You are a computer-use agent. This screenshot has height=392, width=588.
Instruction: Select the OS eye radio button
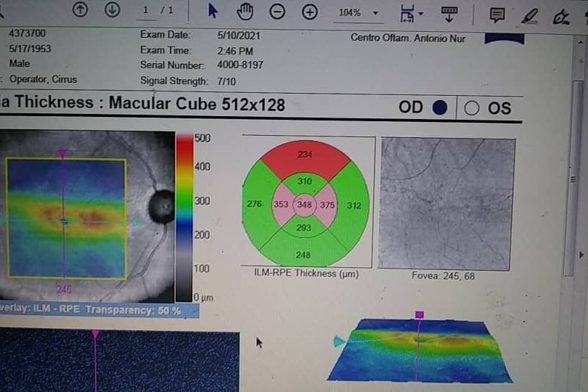point(472,108)
